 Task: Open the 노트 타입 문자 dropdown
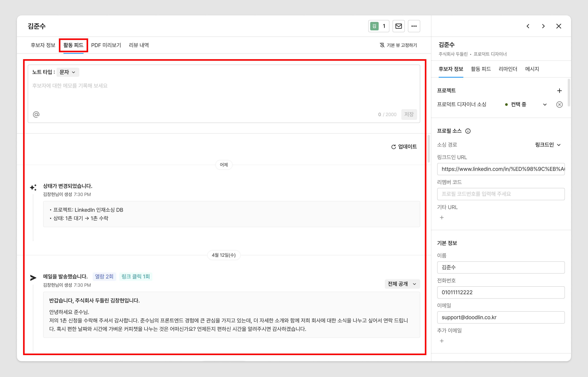[x=68, y=72]
